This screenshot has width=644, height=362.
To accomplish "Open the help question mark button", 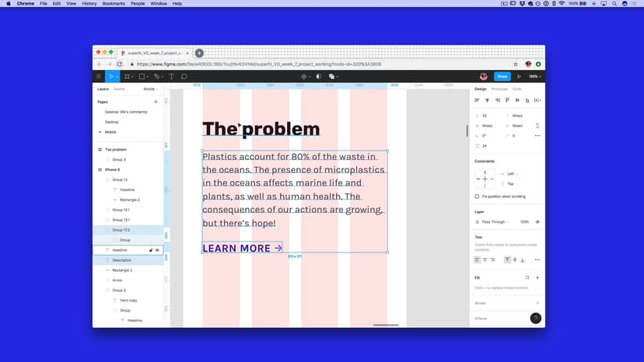I will coord(535,318).
